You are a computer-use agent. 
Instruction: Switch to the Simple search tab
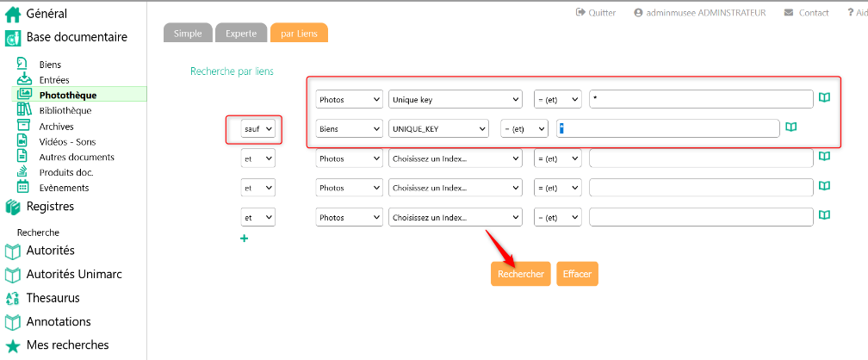click(x=188, y=34)
